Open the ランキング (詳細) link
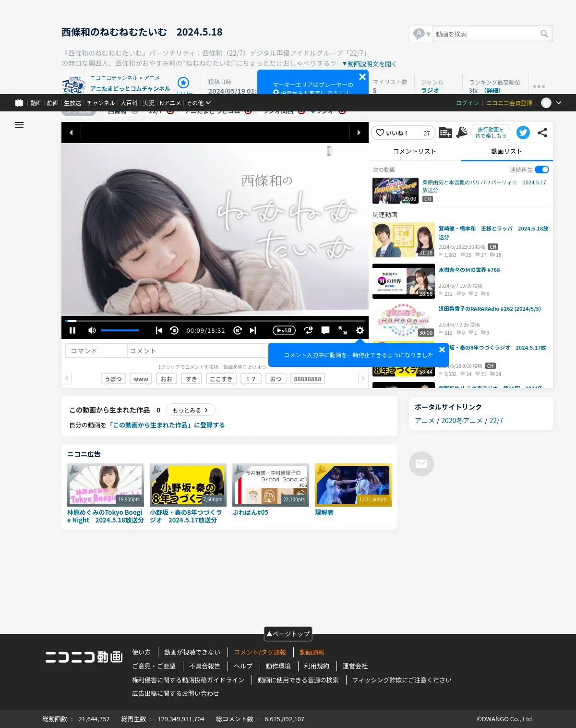Viewport: 576px width, 728px height. pos(492,90)
